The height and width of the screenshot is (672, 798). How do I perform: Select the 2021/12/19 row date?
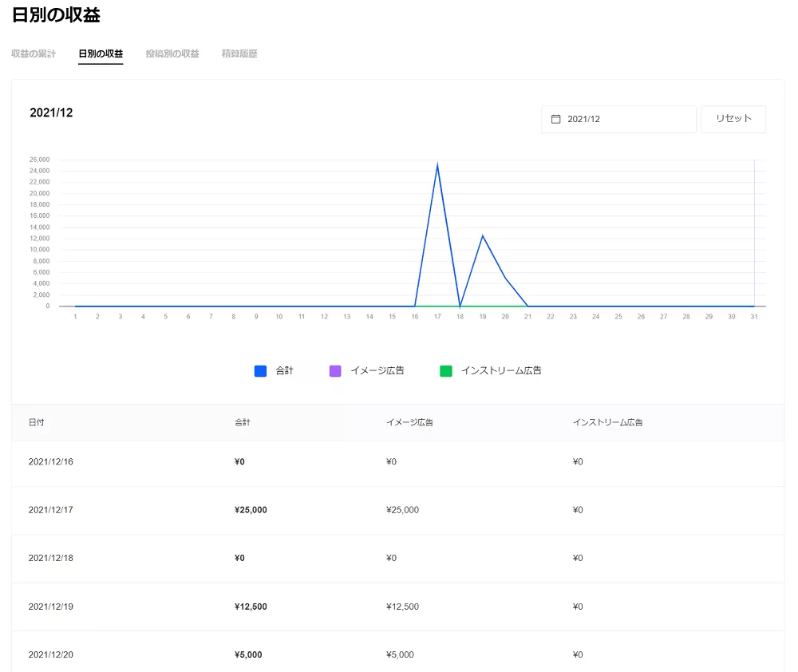coord(50,607)
